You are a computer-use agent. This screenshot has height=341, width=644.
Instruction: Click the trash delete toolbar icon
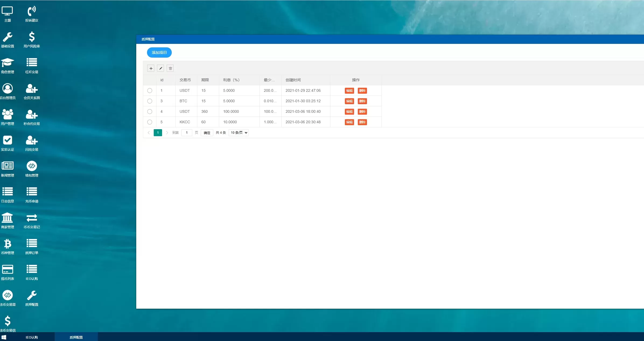[170, 68]
